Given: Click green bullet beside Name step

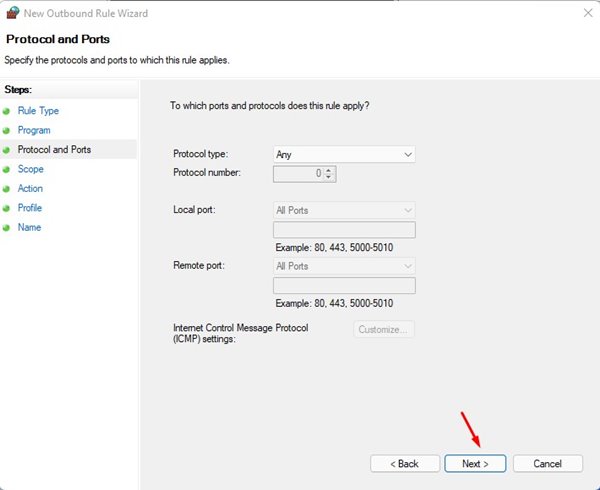Looking at the screenshot, I should tap(7, 228).
